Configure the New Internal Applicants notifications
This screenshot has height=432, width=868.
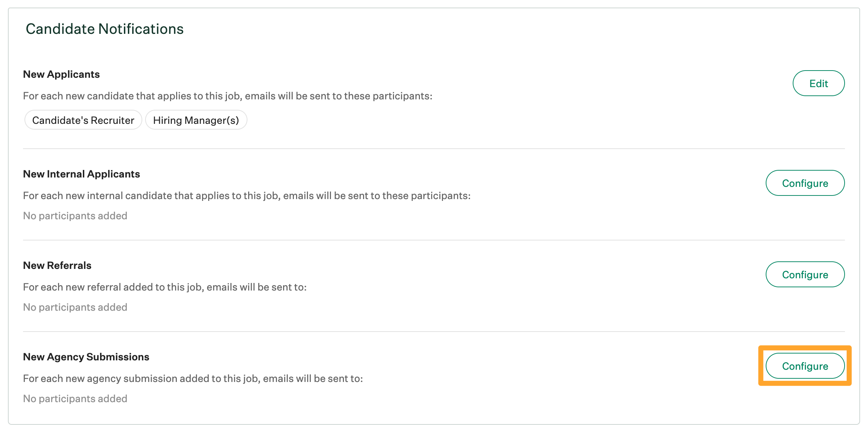[x=805, y=183]
